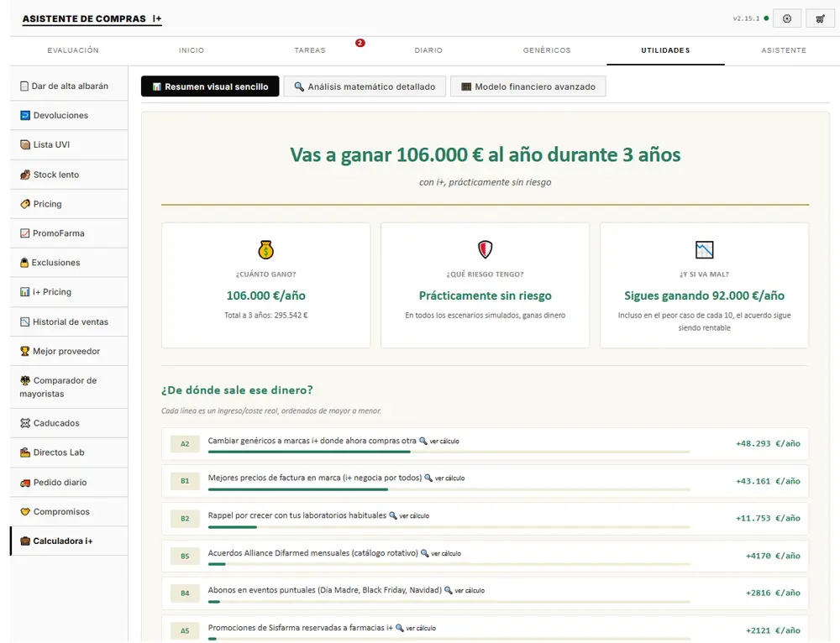Click the +2816 €/año amount
840x643 pixels.
point(773,593)
